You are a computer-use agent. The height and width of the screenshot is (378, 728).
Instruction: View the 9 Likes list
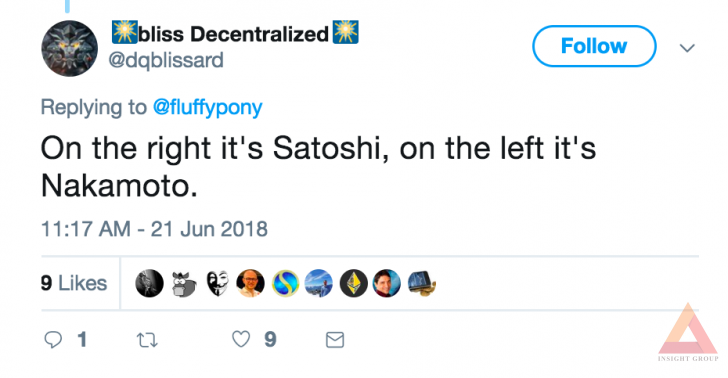(74, 283)
